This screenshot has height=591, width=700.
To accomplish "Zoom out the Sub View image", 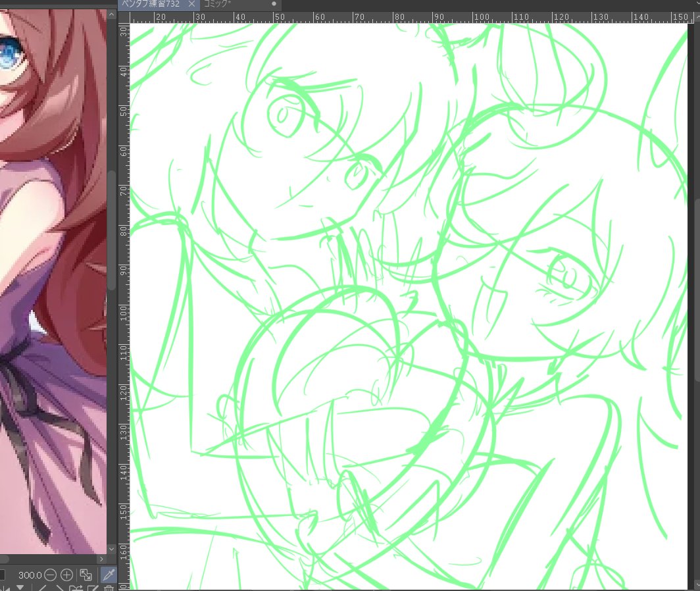I will click(x=51, y=575).
